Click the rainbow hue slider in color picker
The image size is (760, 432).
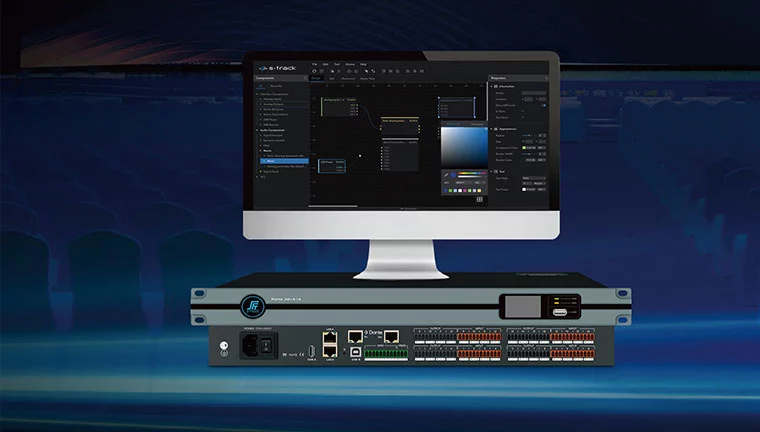472,173
